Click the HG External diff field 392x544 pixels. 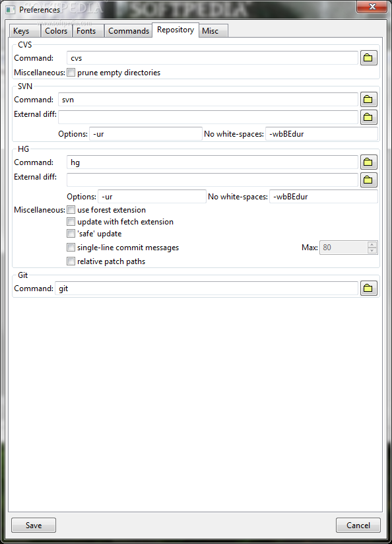pos(212,180)
